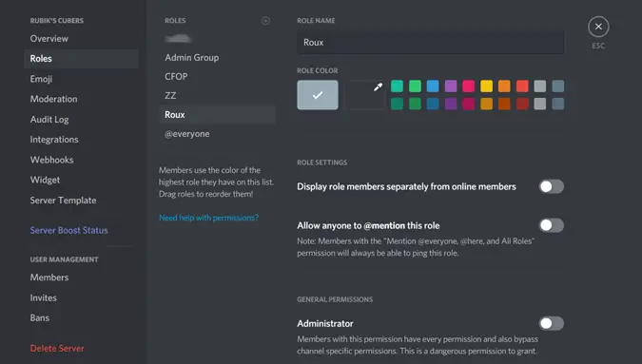Edit the Role Name field containing Roux
642x364 pixels.
tap(430, 42)
